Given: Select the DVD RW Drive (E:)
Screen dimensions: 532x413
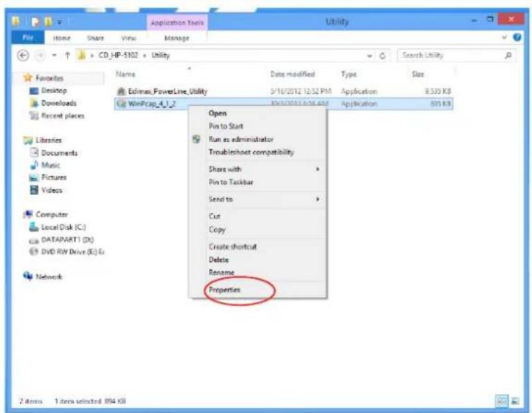Looking at the screenshot, I should (72, 252).
